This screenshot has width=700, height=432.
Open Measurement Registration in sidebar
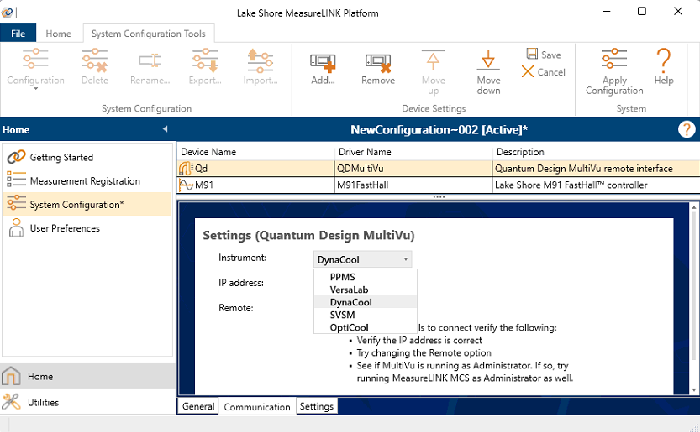click(x=87, y=181)
